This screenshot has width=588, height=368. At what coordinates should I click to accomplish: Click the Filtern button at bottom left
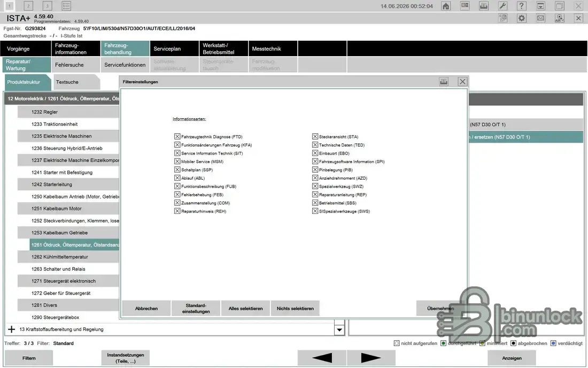coord(29,358)
